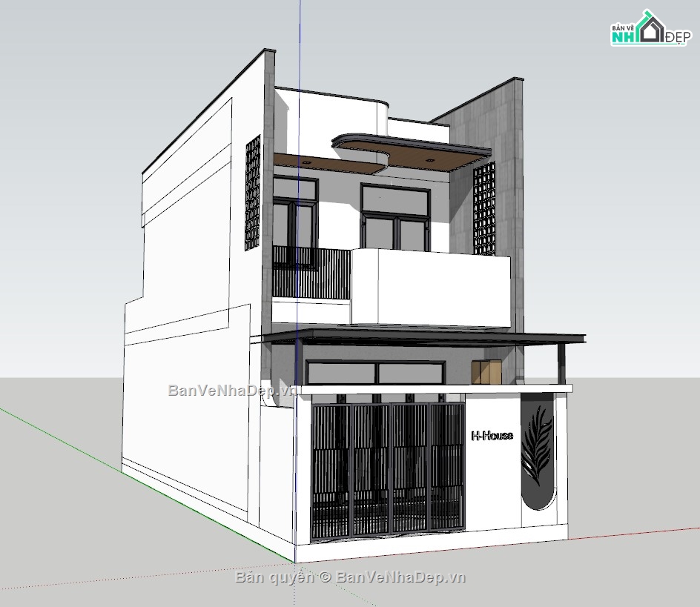The height and width of the screenshot is (607, 700).
Task: Select the black vertical-bar balcony railing
Action: [x=311, y=272]
